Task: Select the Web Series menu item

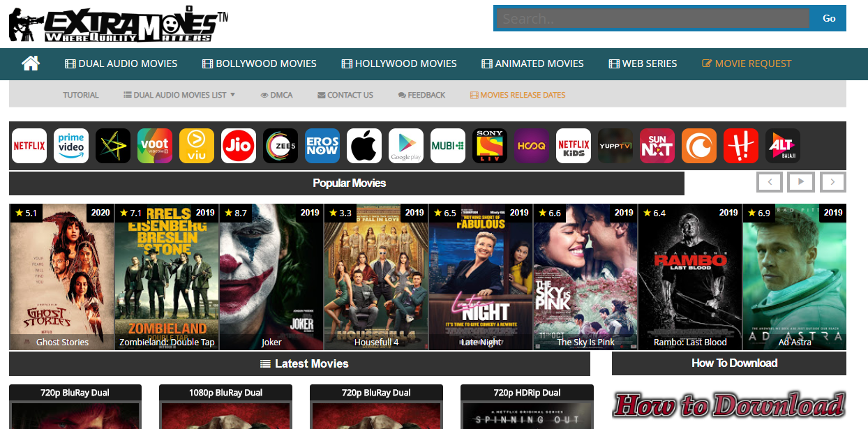Action: [x=642, y=63]
